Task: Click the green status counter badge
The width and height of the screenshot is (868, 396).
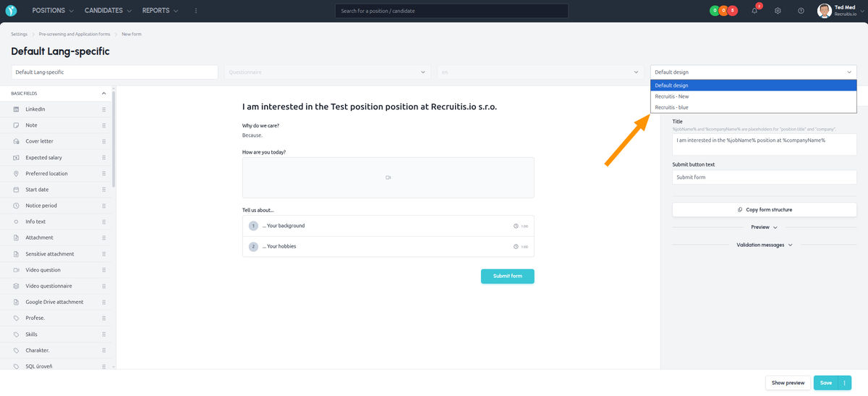Action: click(x=714, y=11)
